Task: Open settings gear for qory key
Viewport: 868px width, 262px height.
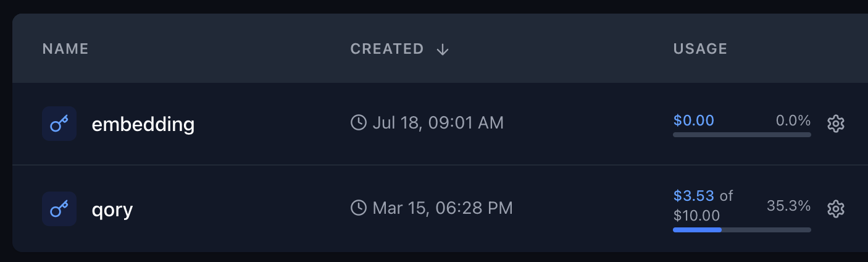Action: 835,209
